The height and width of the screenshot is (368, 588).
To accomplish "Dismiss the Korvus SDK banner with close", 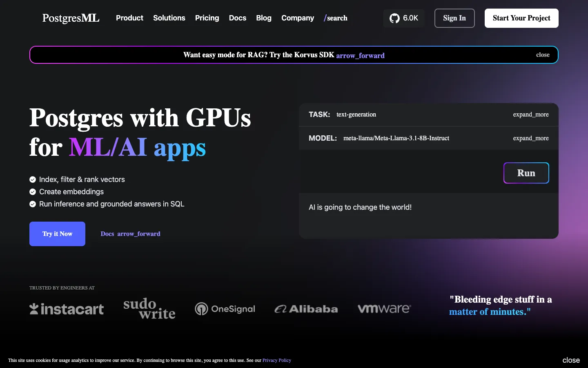I will (x=543, y=55).
